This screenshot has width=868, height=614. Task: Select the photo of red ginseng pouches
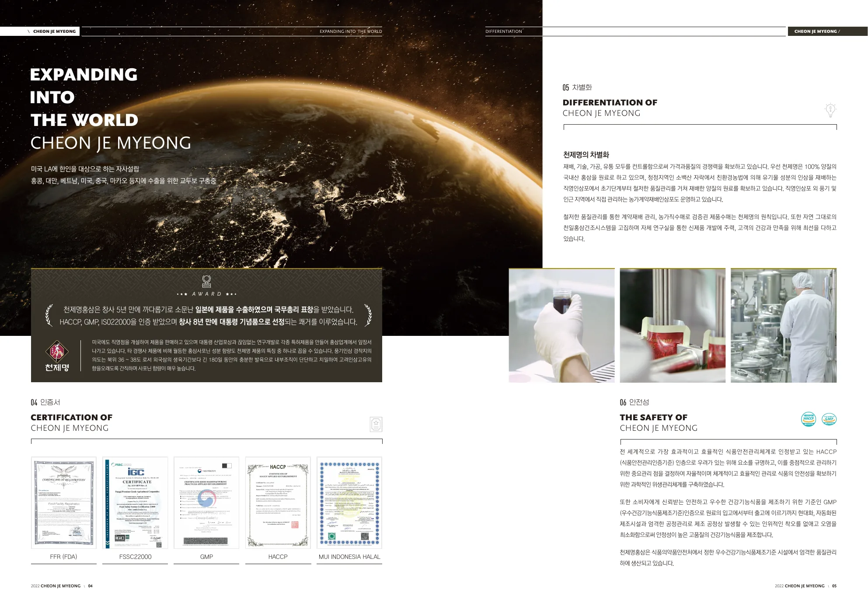click(673, 325)
